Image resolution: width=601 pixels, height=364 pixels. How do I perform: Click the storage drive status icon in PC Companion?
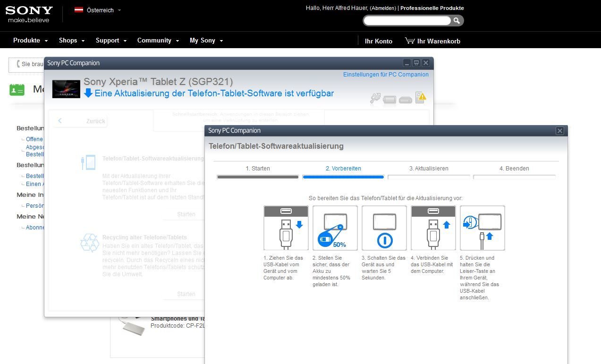point(406,100)
